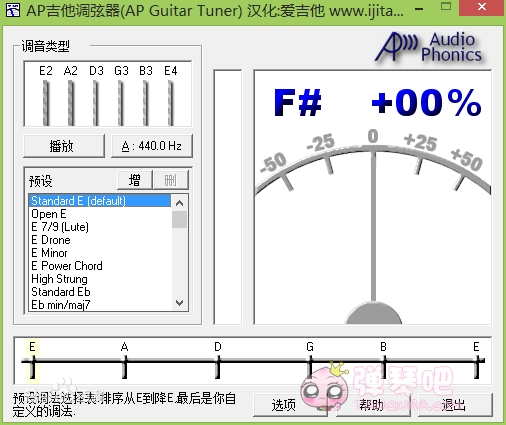This screenshot has height=425, width=506.
Task: Select the Standard Eb preset
Action: click(100, 292)
